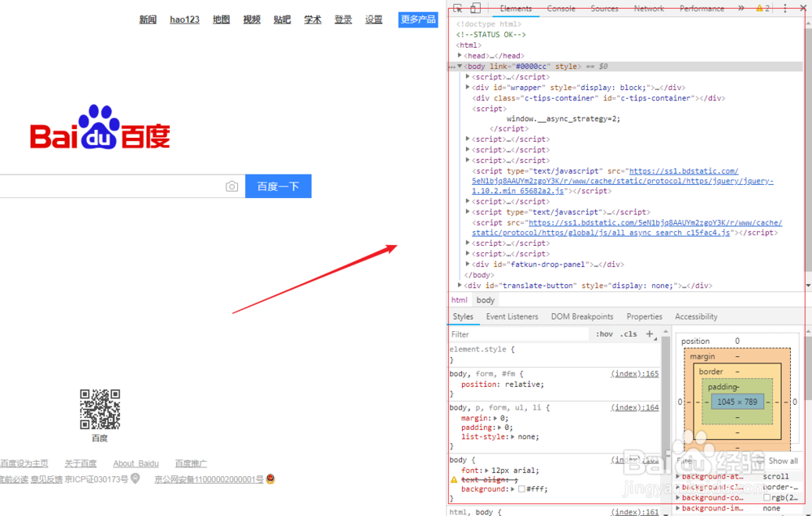
Task: Expand the background-im computed property
Action: pyautogui.click(x=678, y=508)
